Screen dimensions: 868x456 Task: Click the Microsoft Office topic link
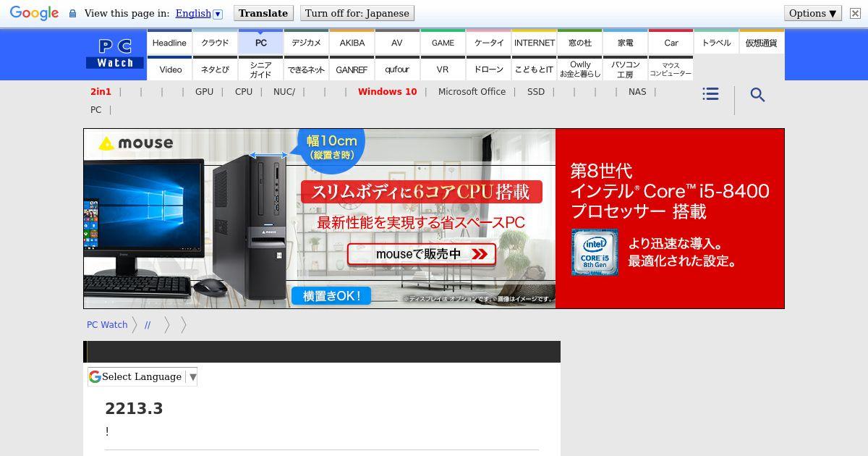(472, 91)
